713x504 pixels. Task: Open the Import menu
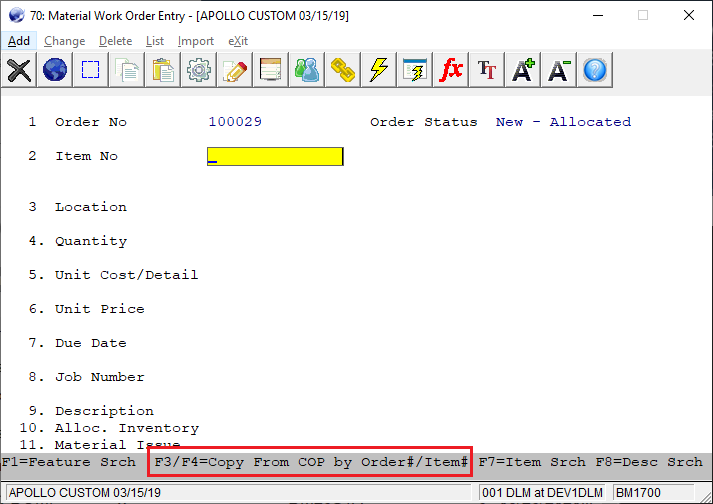coord(196,41)
